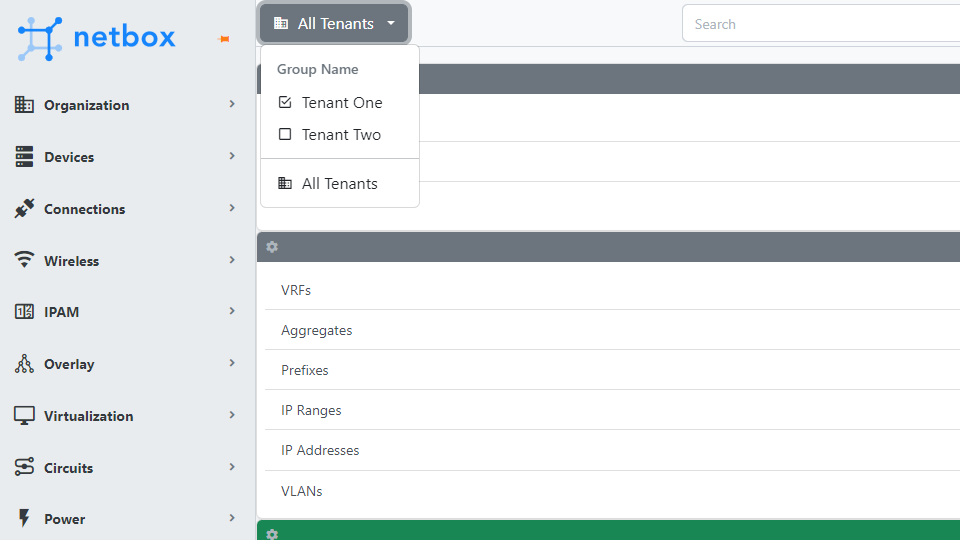Click the Connections plug icon
This screenshot has height=540, width=960.
tap(24, 209)
